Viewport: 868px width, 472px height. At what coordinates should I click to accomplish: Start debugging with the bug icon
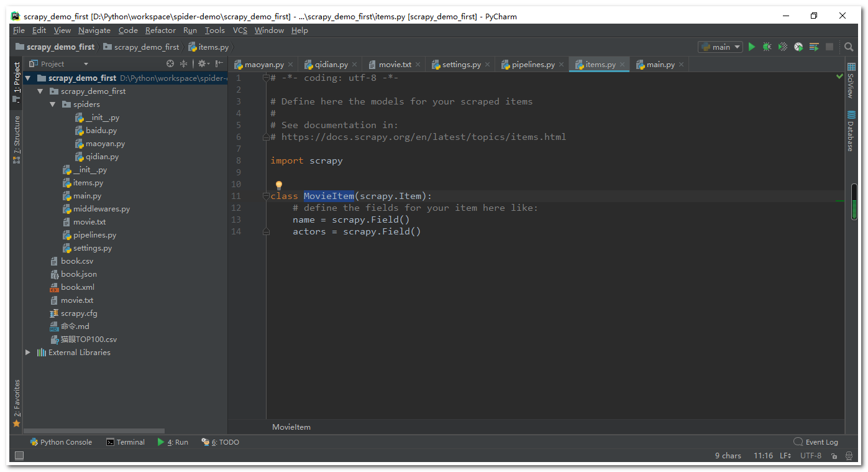coord(767,47)
